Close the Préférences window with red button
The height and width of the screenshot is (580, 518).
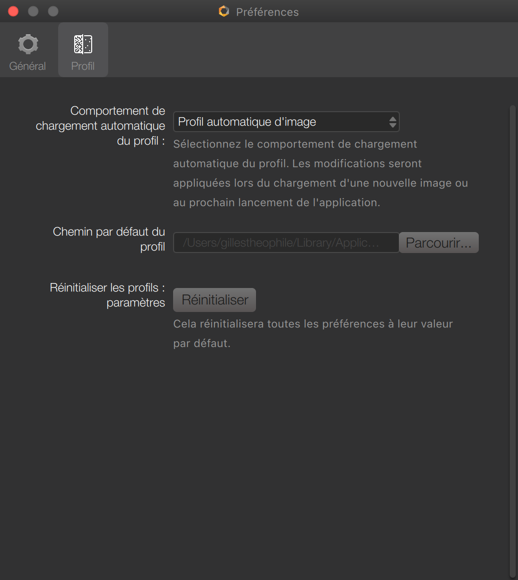click(13, 11)
